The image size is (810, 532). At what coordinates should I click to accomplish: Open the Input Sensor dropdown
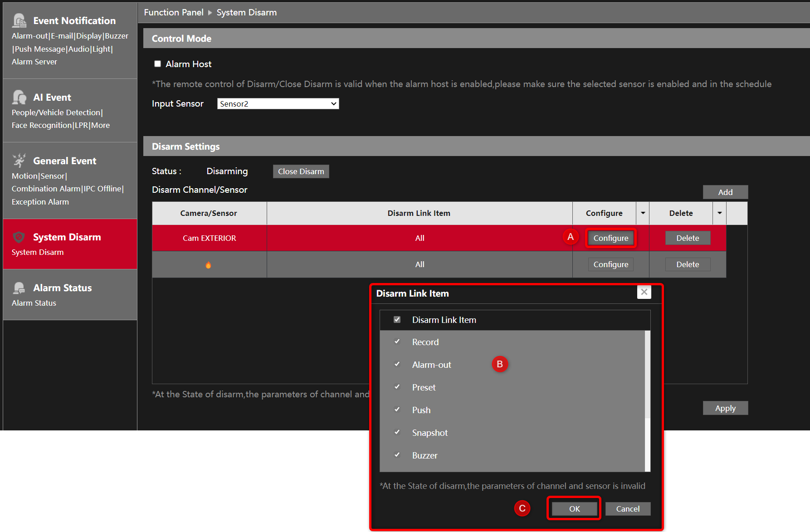278,104
